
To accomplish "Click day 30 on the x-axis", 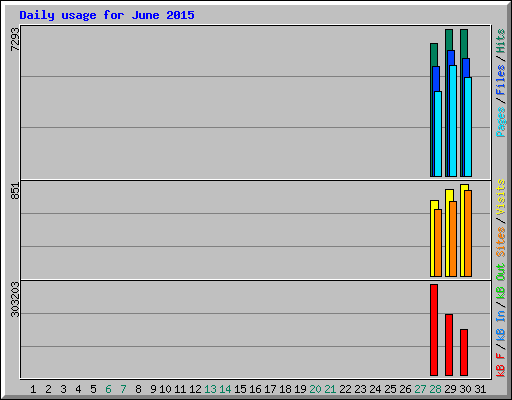I will (465, 389).
